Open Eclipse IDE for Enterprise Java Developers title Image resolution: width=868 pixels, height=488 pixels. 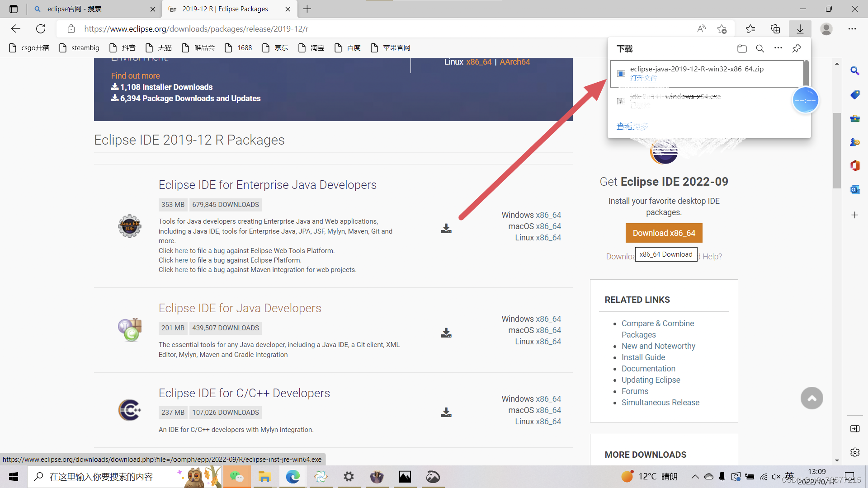coord(268,185)
